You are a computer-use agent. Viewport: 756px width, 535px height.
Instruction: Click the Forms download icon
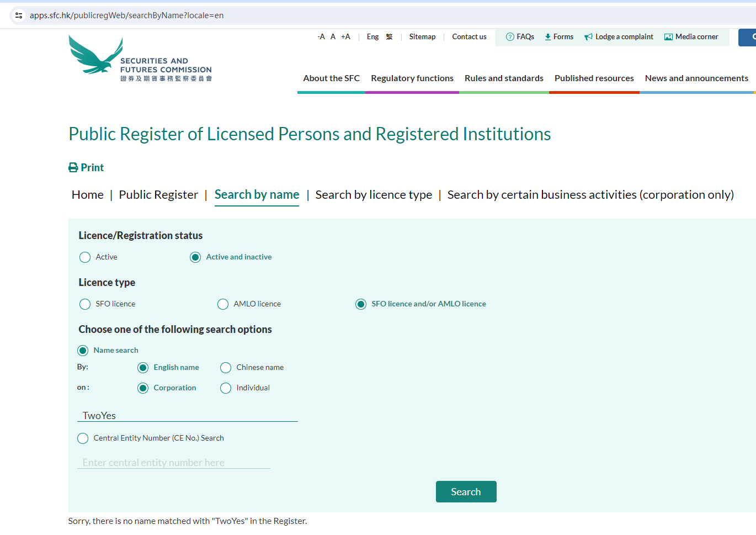pyautogui.click(x=547, y=37)
